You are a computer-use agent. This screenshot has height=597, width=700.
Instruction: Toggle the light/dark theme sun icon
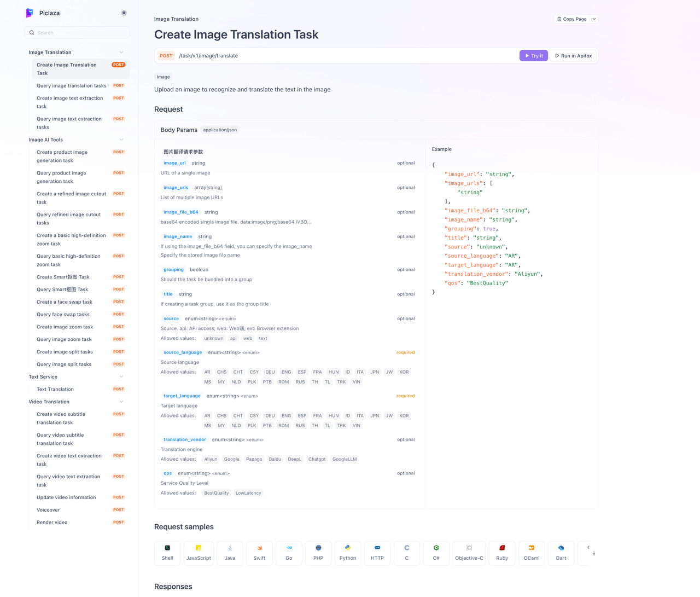tap(124, 13)
